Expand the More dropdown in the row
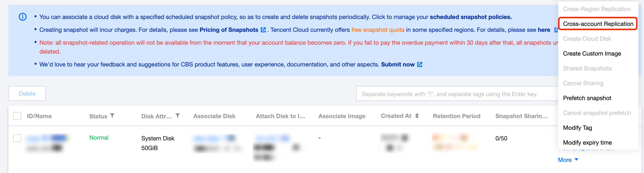Image resolution: width=644 pixels, height=173 pixels. pos(568,160)
